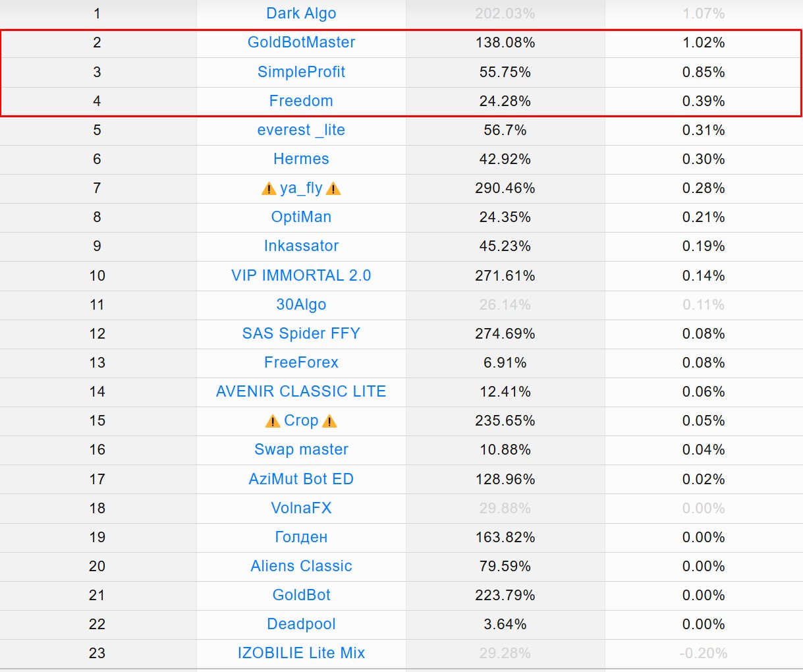
Task: Click the everest _lite link
Action: (x=301, y=130)
